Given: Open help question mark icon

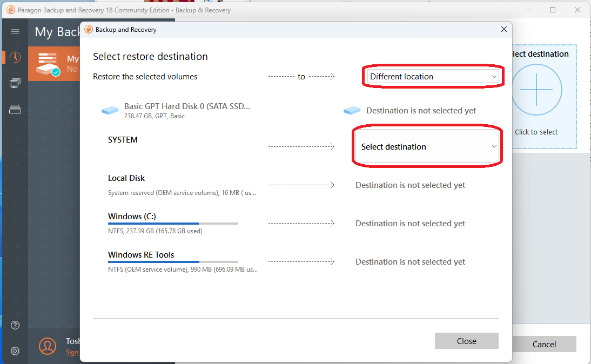Looking at the screenshot, I should [x=15, y=325].
